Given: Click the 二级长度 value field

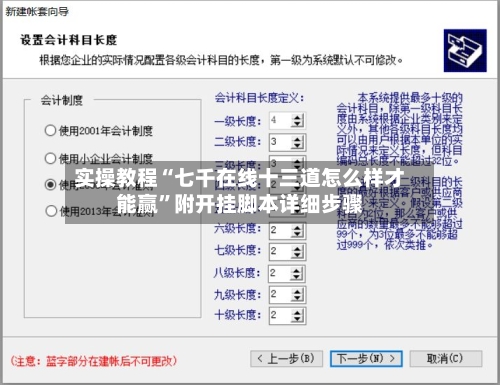Looking at the screenshot, I should [x=281, y=142].
